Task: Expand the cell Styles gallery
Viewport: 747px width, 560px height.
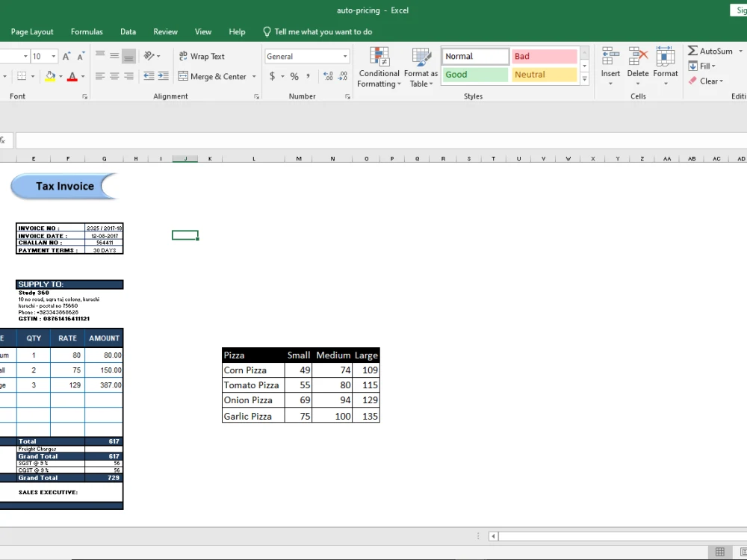Action: click(x=585, y=79)
